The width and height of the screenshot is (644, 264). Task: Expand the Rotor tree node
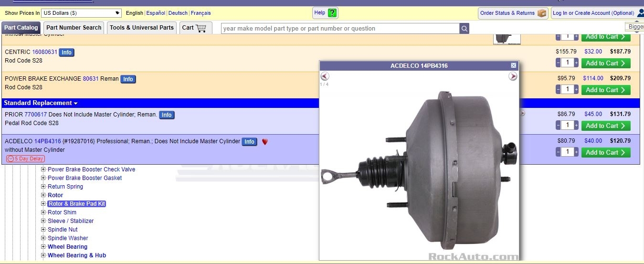(x=43, y=195)
